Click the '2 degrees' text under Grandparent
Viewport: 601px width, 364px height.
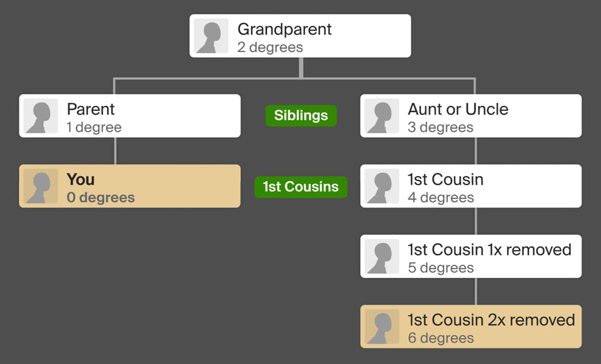click(x=270, y=47)
